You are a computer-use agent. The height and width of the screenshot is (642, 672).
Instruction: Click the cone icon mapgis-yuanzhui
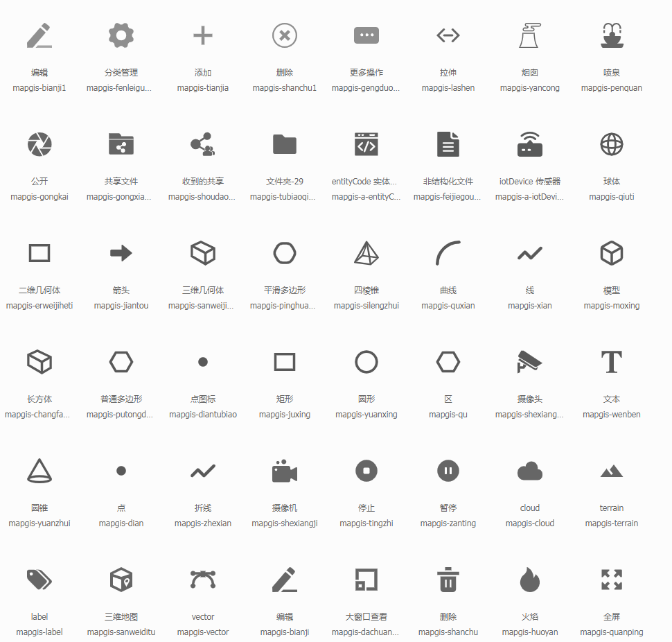(39, 471)
